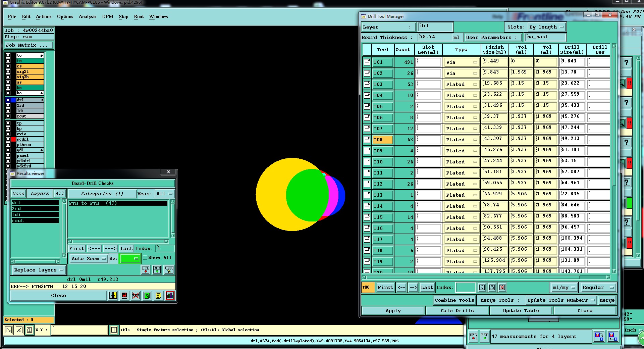Click the Job Matrix button
The height and width of the screenshot is (349, 644).
click(x=29, y=45)
